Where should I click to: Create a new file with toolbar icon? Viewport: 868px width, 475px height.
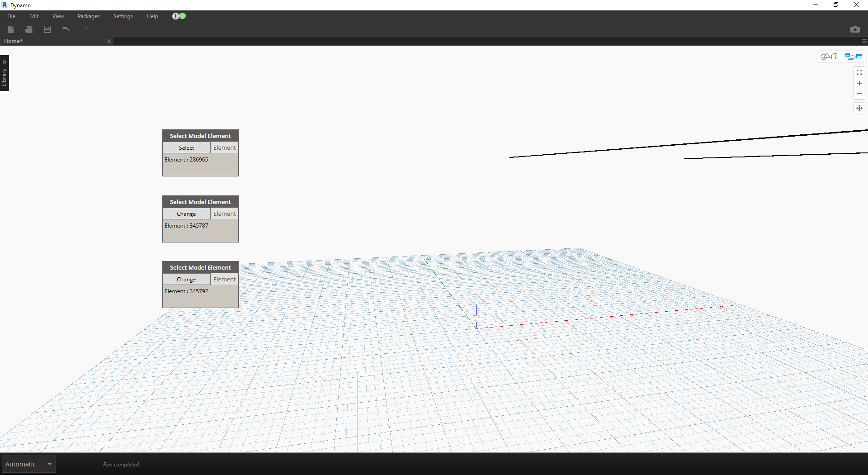click(x=11, y=29)
